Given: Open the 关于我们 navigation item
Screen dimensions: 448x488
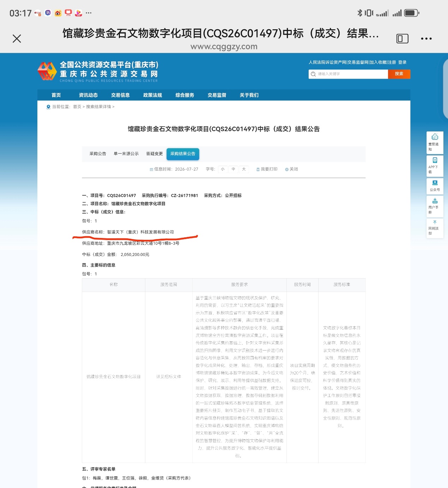Looking at the screenshot, I should 249,95.
